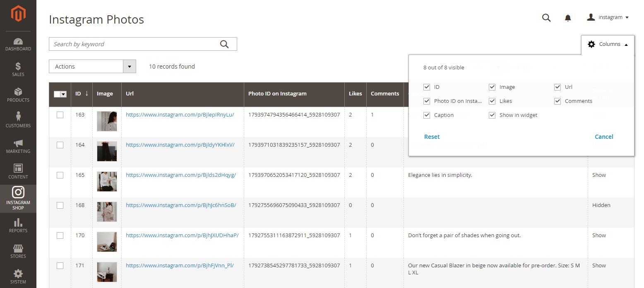Screen dimensions: 644x288
Task: Open the link ending BjhJc6hnSoB/
Action: [181, 205]
